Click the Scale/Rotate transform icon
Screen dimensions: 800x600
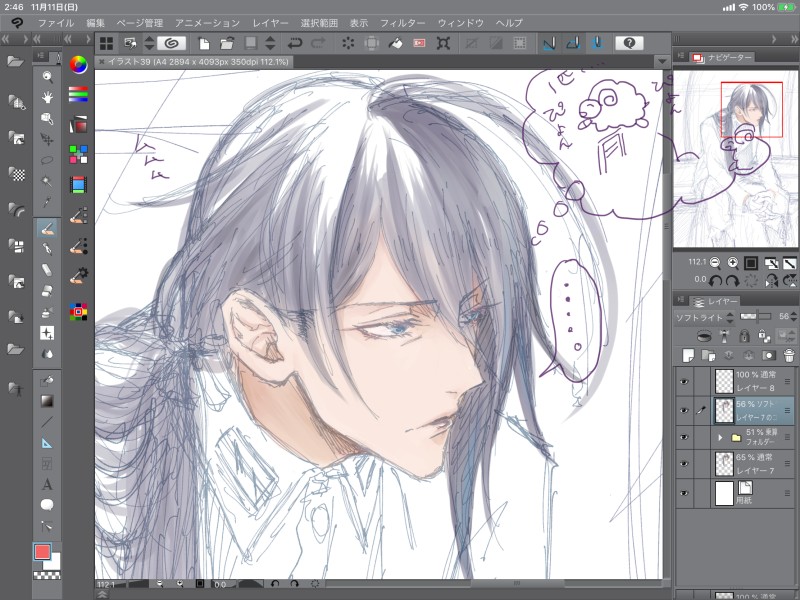tap(443, 43)
